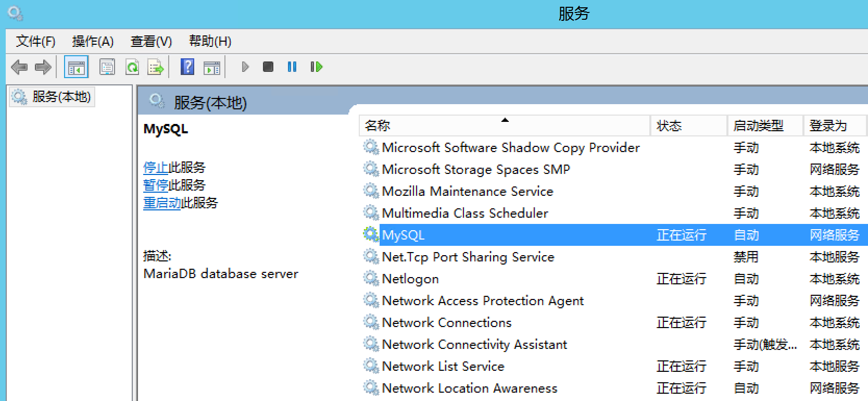Click 暂停 link to pause the service
The width and height of the screenshot is (868, 401).
(156, 185)
